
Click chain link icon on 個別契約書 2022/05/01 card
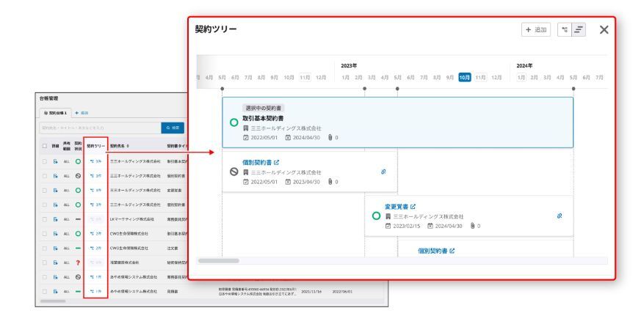[383, 172]
